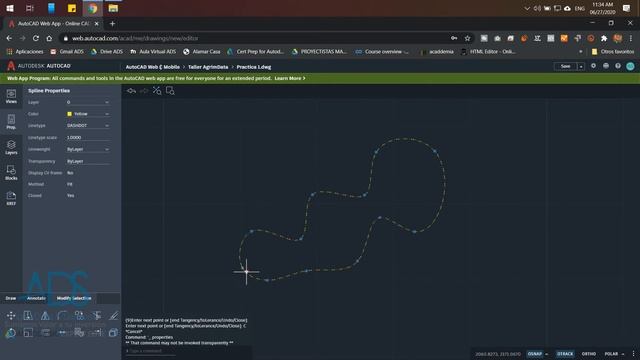Select the Trim tool in Modify panel
This screenshot has width=640, height=360.
pos(97,315)
